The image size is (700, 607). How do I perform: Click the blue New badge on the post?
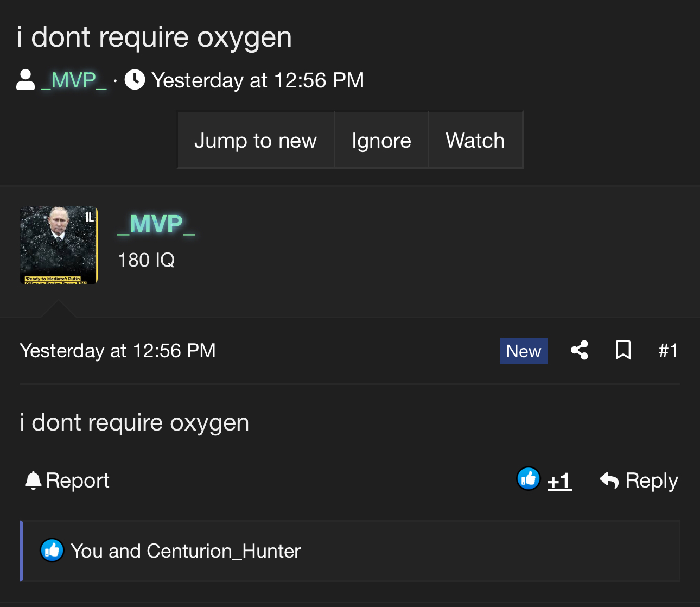pos(523,351)
